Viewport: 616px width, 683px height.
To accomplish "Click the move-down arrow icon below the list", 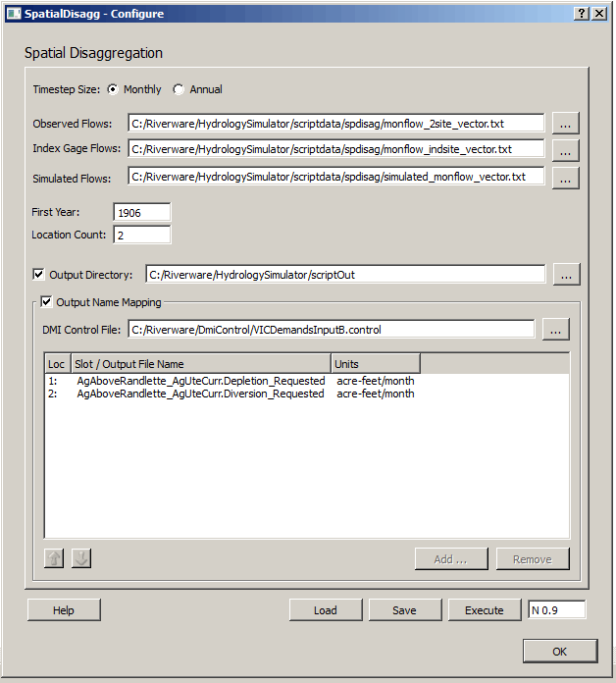I will 81,558.
